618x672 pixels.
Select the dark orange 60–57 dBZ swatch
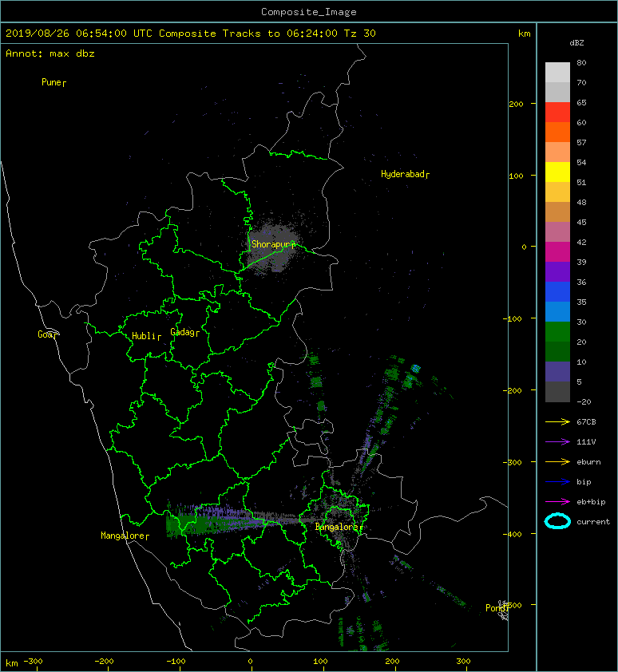pos(557,132)
